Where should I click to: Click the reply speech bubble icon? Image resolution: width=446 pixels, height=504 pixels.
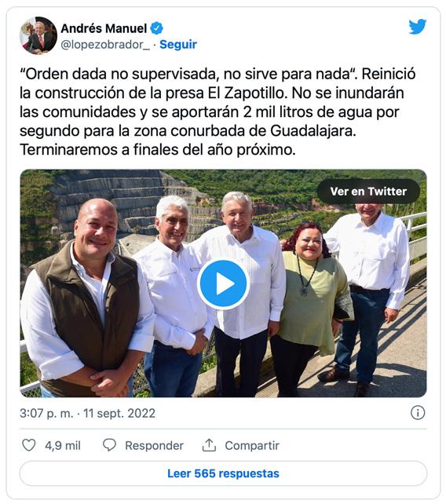point(109,445)
